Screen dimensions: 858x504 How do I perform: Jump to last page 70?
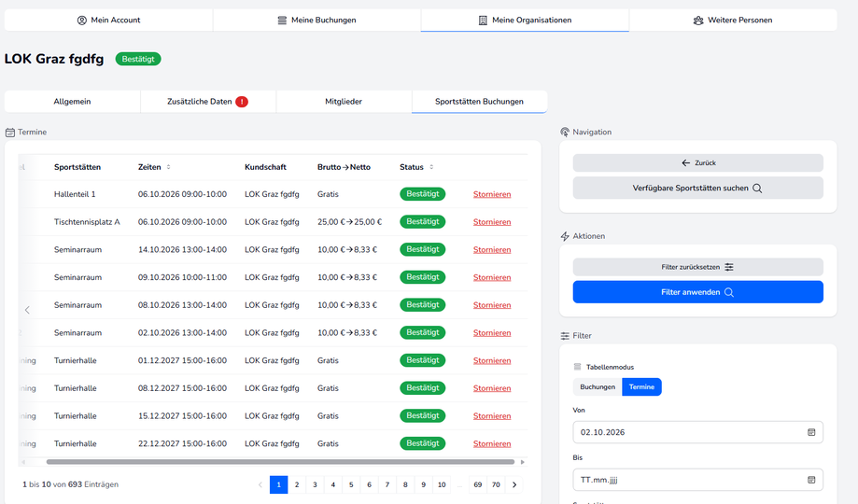496,484
